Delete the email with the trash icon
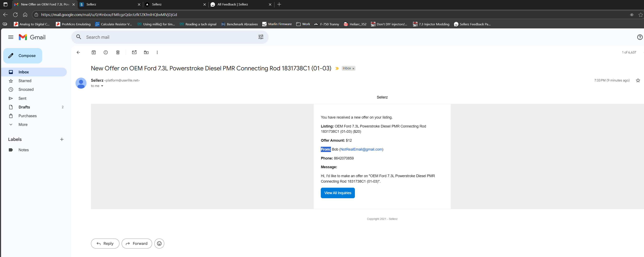Image resolution: width=644 pixels, height=257 pixels. tap(118, 52)
